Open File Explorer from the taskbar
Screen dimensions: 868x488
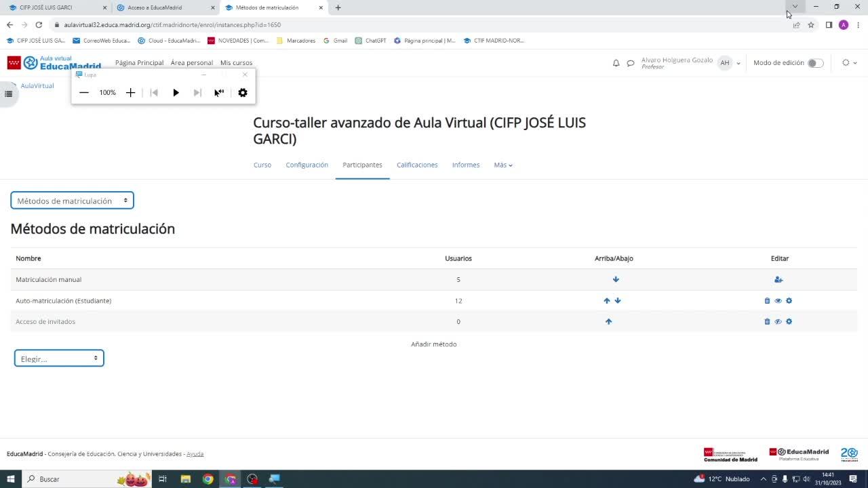[186, 479]
